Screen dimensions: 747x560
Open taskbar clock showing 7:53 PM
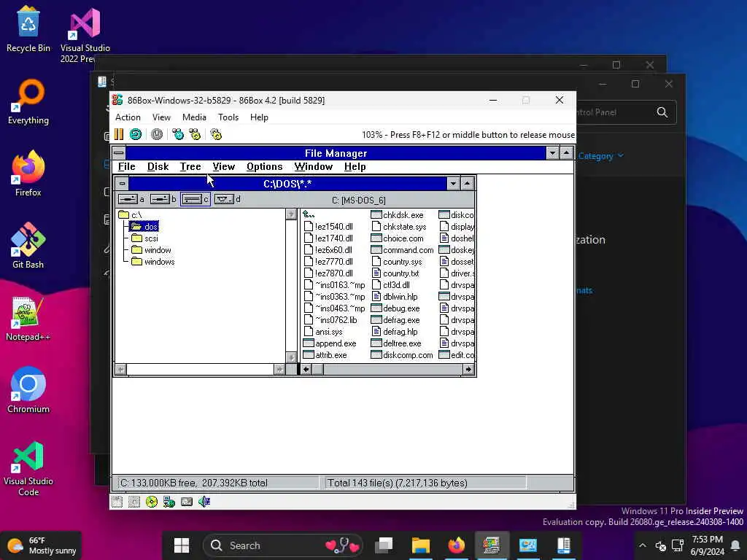(707, 545)
